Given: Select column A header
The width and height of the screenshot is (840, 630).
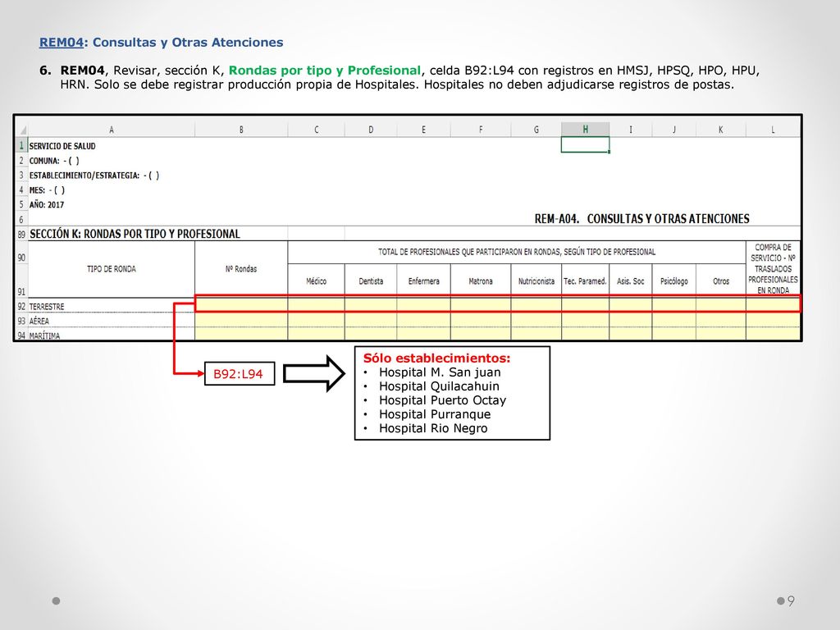Looking at the screenshot, I should pos(112,130).
